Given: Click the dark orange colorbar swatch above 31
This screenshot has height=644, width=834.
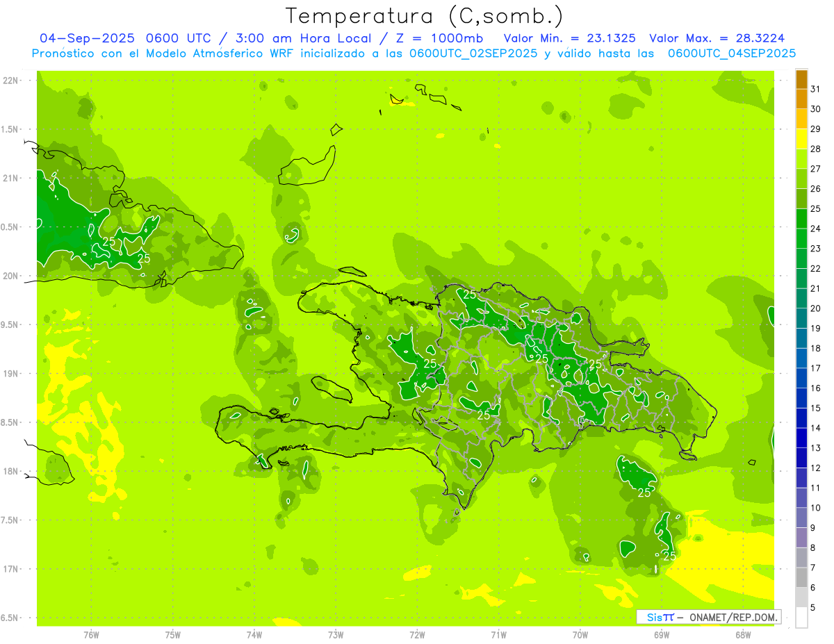Looking at the screenshot, I should (801, 79).
